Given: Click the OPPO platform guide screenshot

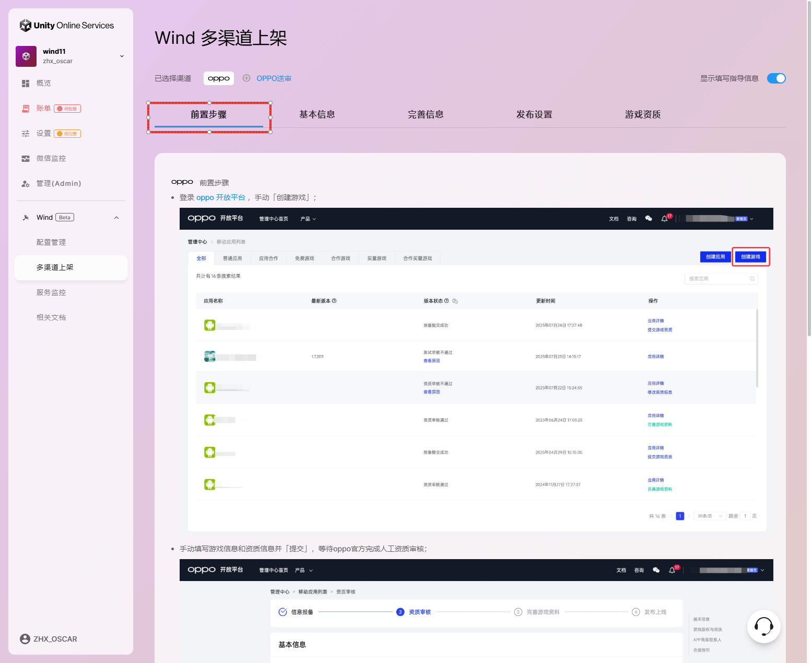Looking at the screenshot, I should [x=476, y=370].
